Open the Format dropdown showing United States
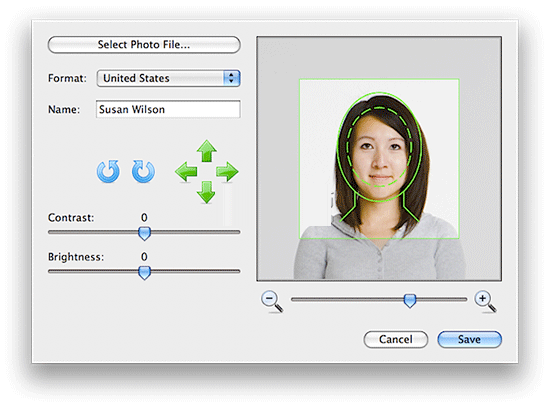The width and height of the screenshot is (550, 407). [x=168, y=78]
